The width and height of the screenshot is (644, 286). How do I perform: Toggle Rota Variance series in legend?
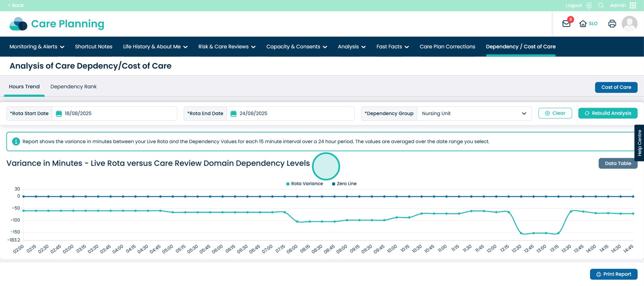(x=305, y=184)
